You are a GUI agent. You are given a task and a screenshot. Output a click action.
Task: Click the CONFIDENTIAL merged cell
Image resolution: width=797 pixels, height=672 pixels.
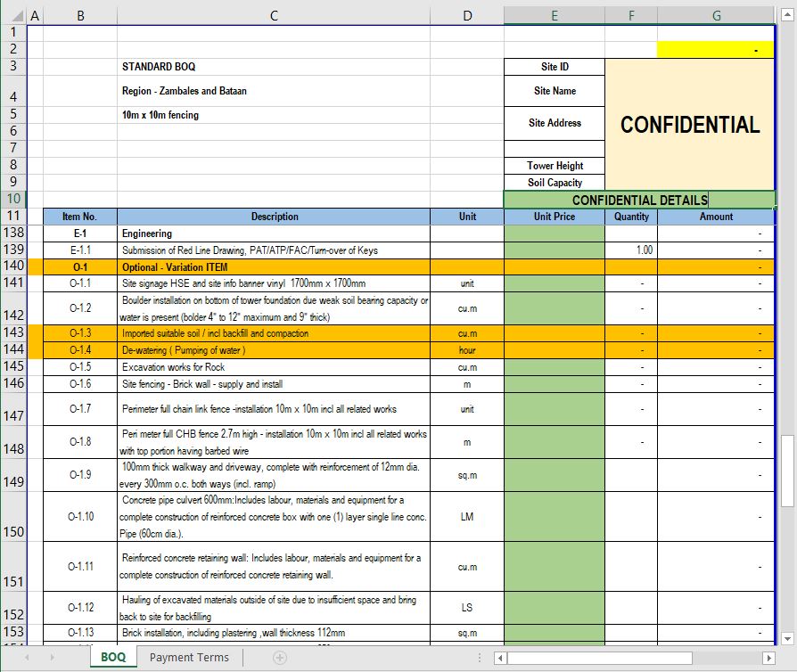[x=690, y=125]
